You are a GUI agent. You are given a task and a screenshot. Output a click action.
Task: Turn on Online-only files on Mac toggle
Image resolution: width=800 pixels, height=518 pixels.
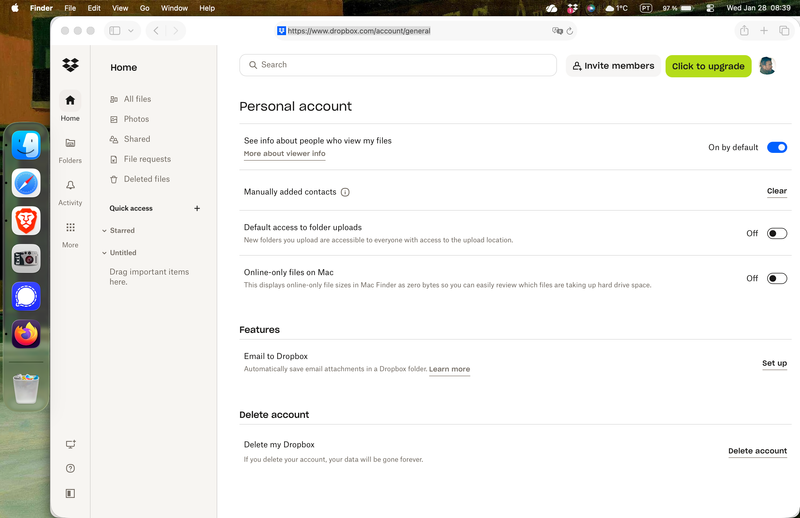pos(776,278)
